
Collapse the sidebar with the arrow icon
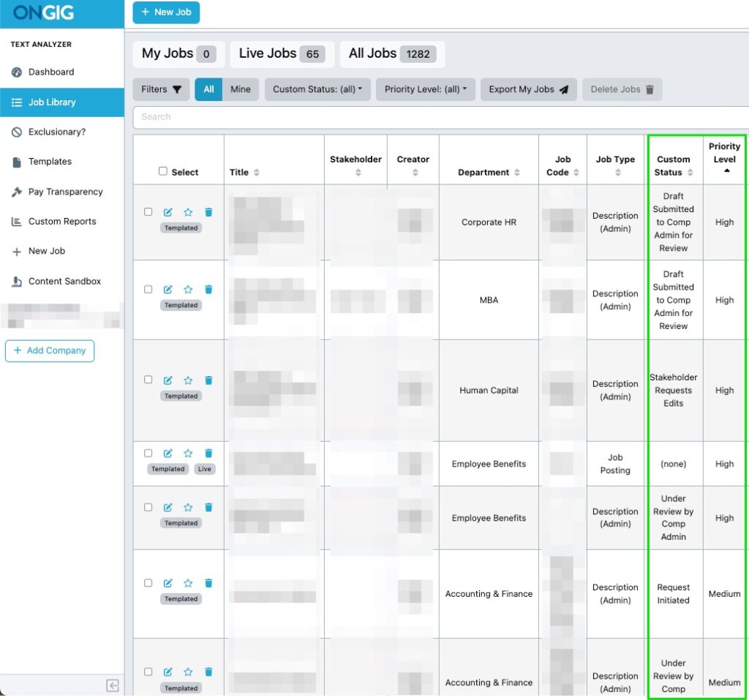point(113,685)
